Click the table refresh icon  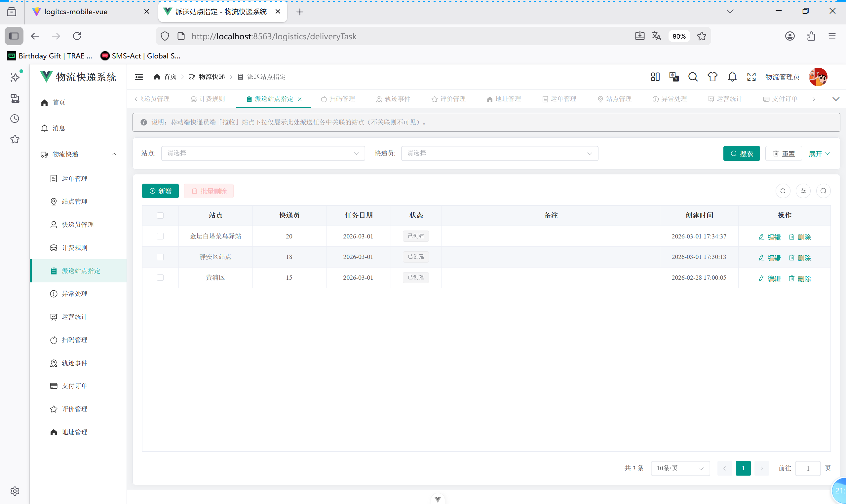click(783, 191)
